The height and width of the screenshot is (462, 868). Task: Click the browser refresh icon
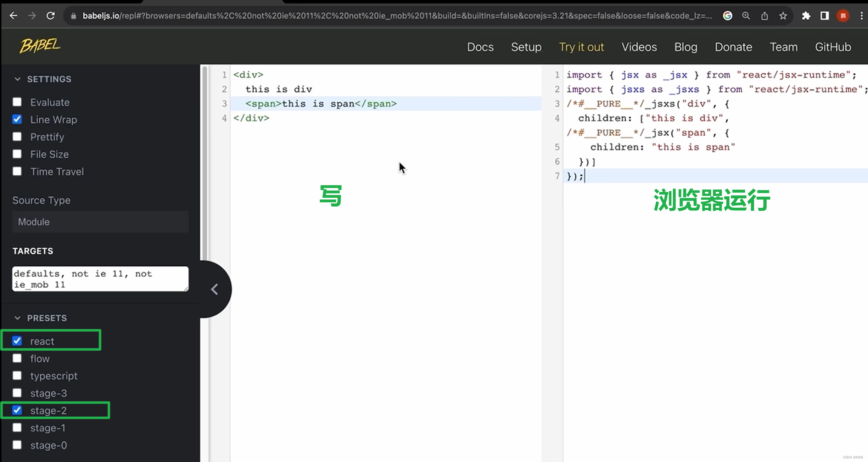click(x=51, y=16)
